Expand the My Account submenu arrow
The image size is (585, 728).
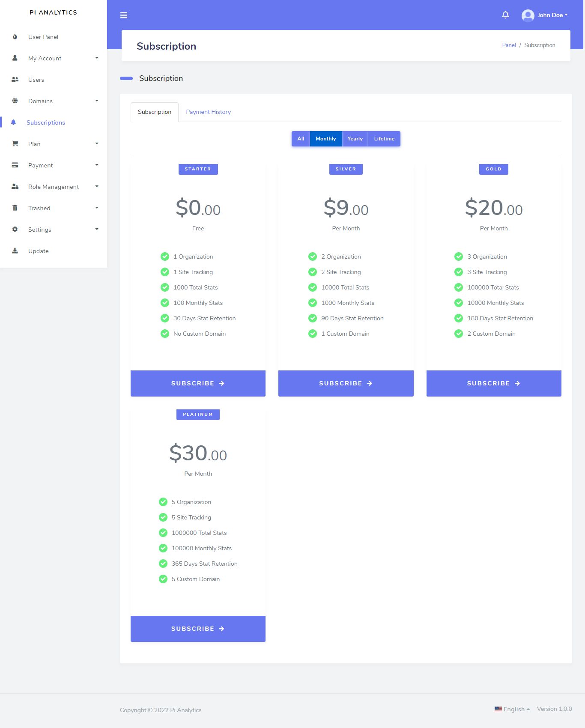(97, 58)
